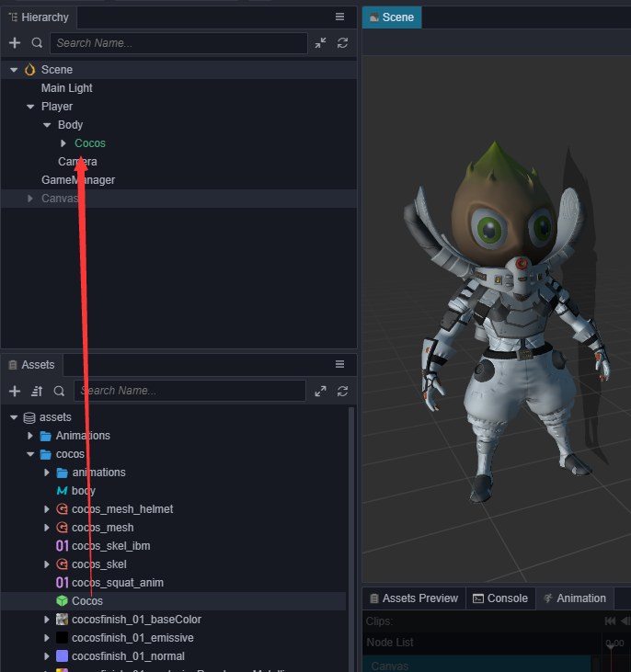Click the assets database icon

[29, 417]
